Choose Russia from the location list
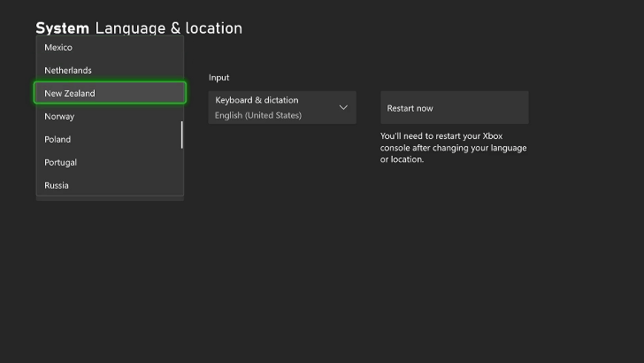This screenshot has height=363, width=644. [x=110, y=185]
